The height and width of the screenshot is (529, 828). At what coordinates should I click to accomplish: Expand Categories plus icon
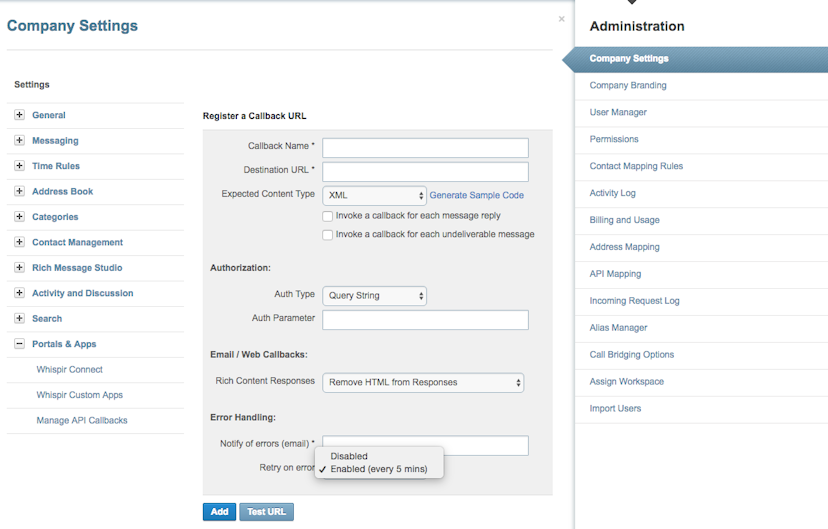pos(19,217)
